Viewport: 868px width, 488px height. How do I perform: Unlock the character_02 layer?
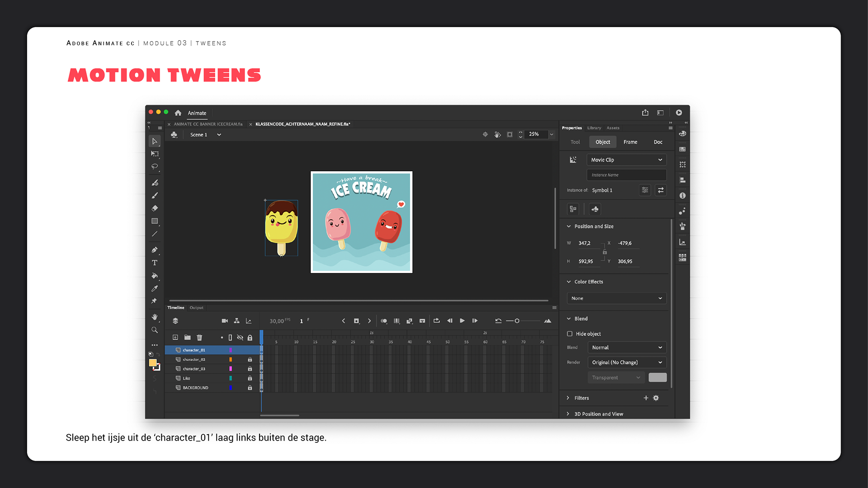250,360
